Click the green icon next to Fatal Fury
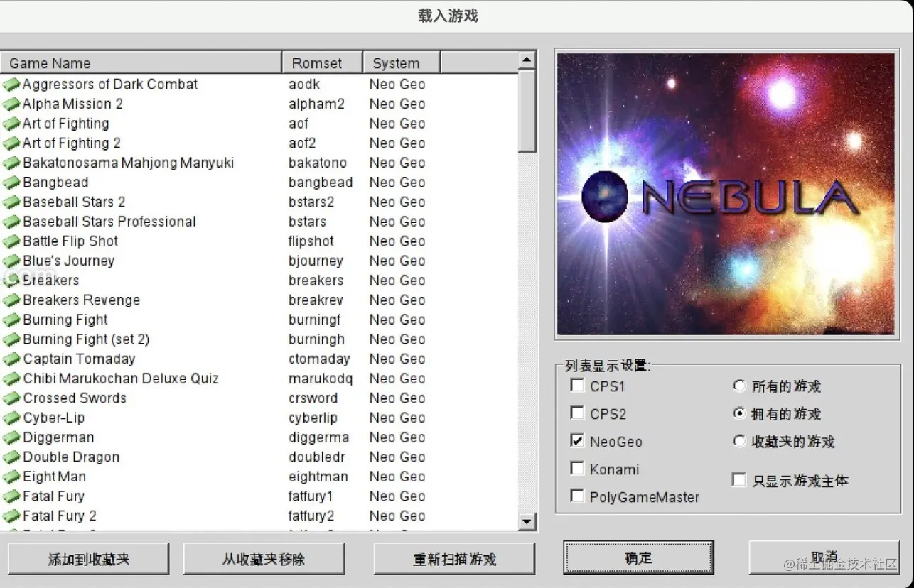The height and width of the screenshot is (588, 914). [x=12, y=496]
